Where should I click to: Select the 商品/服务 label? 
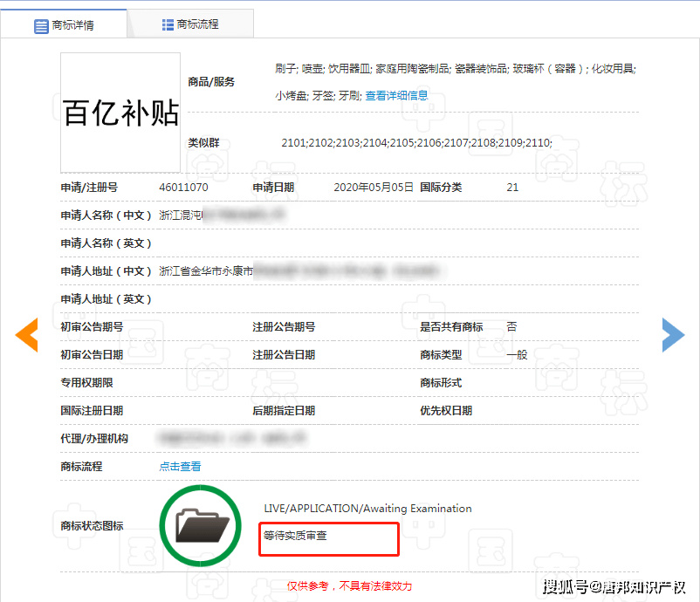[x=211, y=82]
